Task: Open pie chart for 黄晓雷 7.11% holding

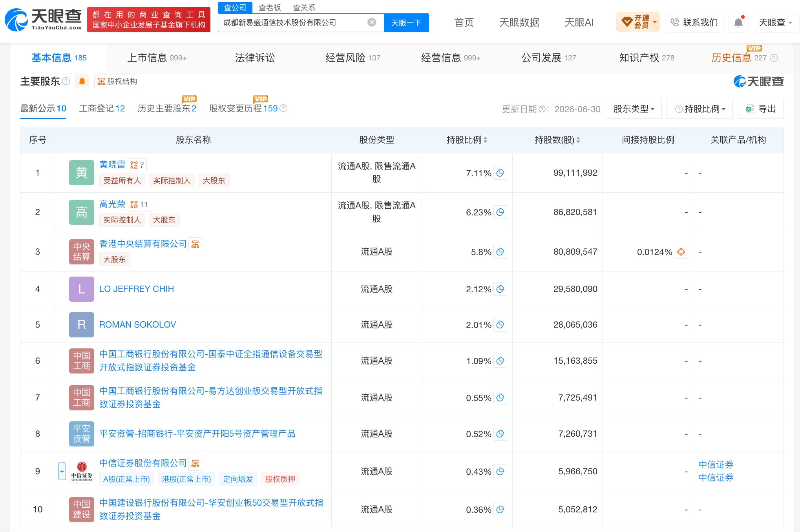Action: click(500, 173)
